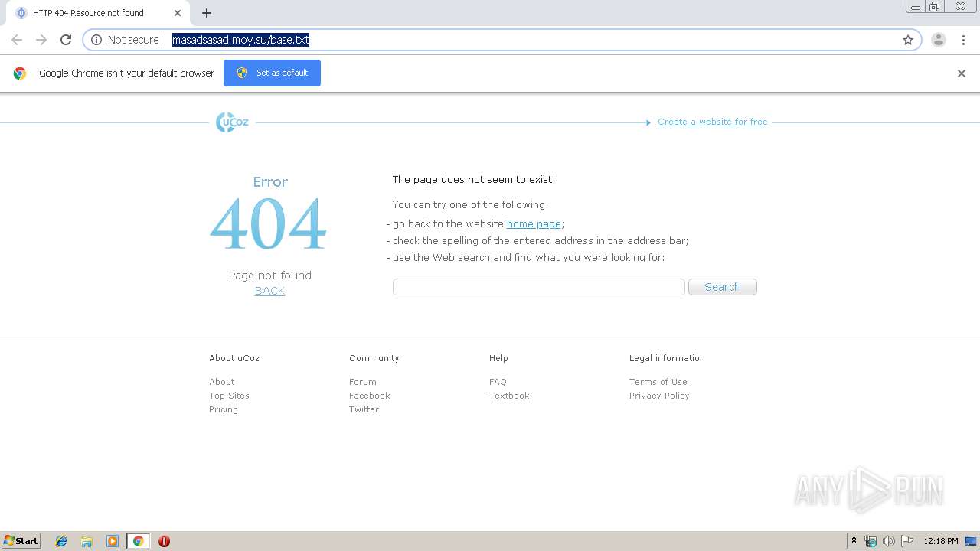This screenshot has width=980, height=551.
Task: Click the Search button
Action: pyautogui.click(x=723, y=287)
